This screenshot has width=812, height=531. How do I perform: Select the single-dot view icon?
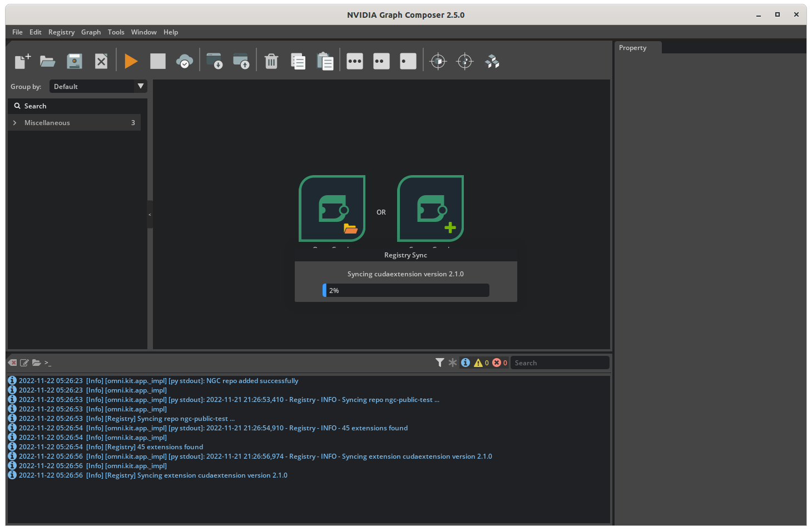coord(408,61)
